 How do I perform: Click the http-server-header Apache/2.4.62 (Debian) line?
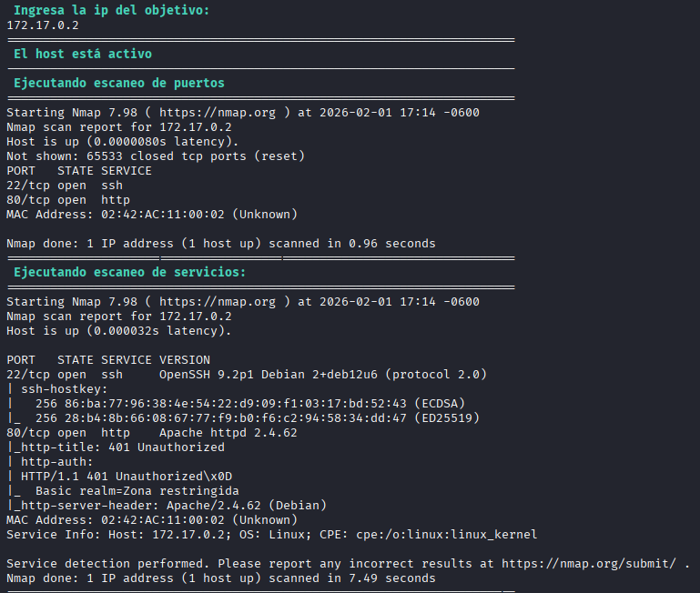(x=167, y=506)
